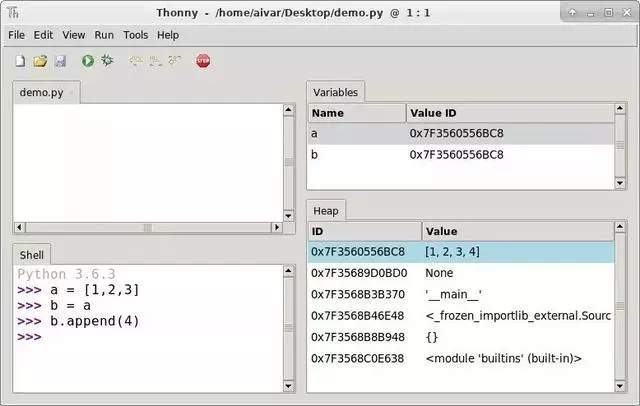Open the Help menu
The height and width of the screenshot is (406, 640).
(x=168, y=35)
